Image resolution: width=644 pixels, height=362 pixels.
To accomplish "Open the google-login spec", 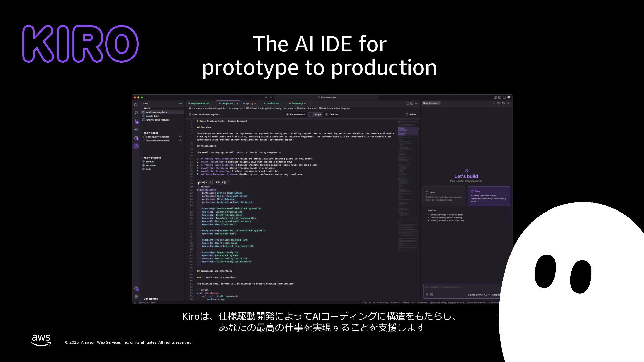I will click(x=153, y=116).
